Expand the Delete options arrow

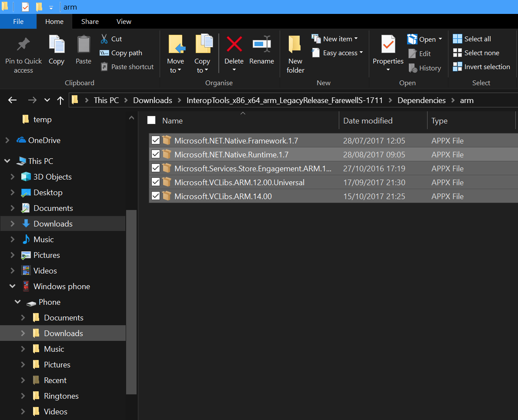234,70
